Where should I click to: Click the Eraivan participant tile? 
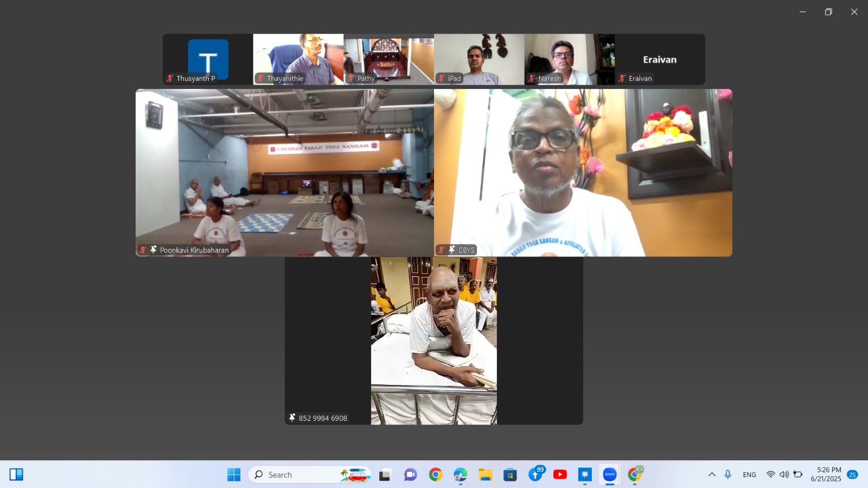tap(660, 59)
